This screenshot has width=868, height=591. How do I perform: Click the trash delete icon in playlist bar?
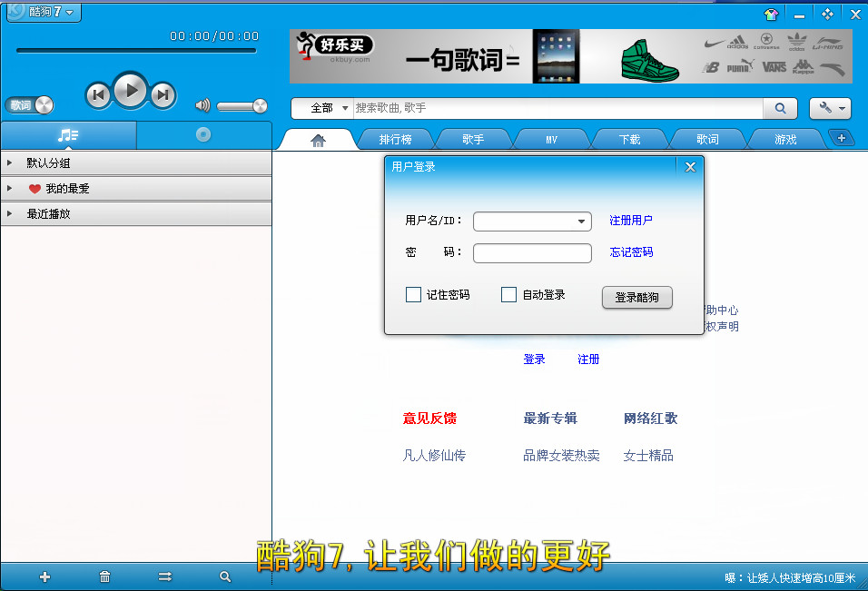click(x=105, y=576)
